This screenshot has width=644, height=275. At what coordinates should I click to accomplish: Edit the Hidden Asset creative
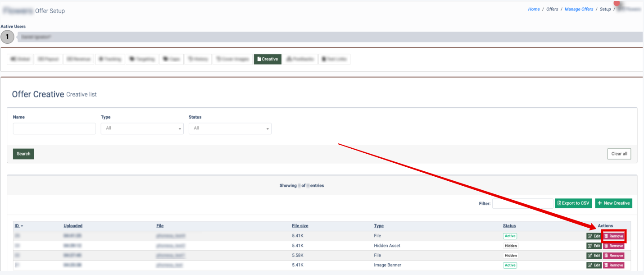click(594, 246)
